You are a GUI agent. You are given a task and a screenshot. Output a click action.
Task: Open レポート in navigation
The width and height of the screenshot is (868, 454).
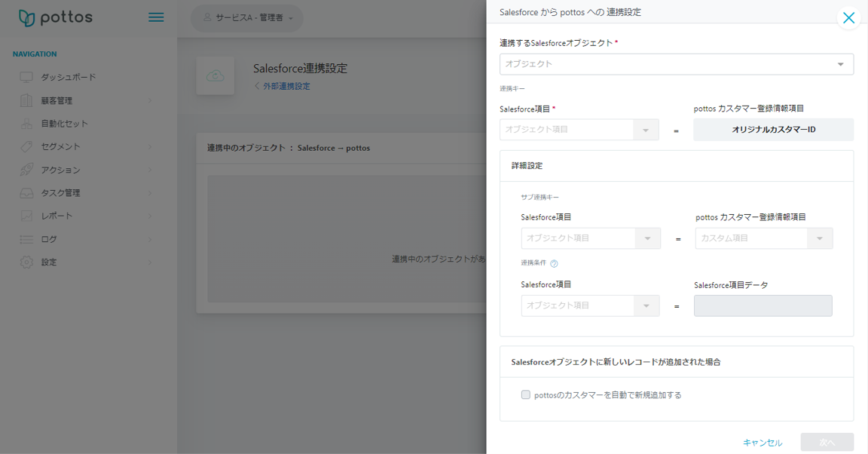pyautogui.click(x=57, y=216)
